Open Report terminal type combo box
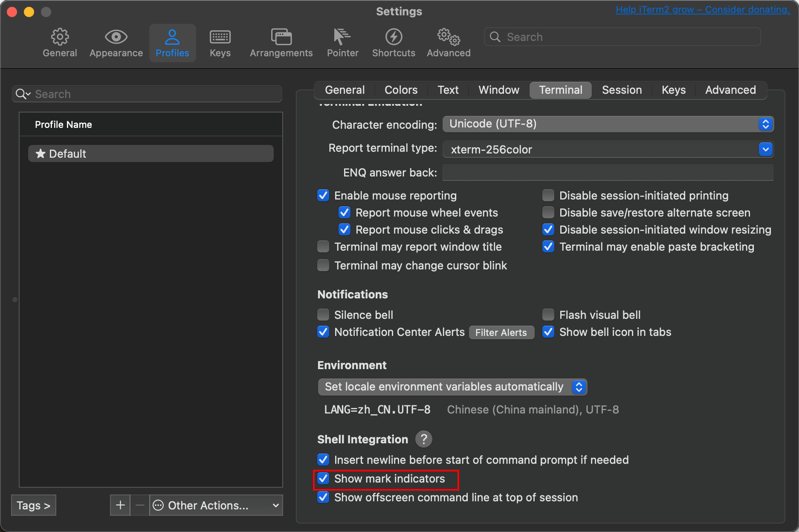 [x=608, y=150]
